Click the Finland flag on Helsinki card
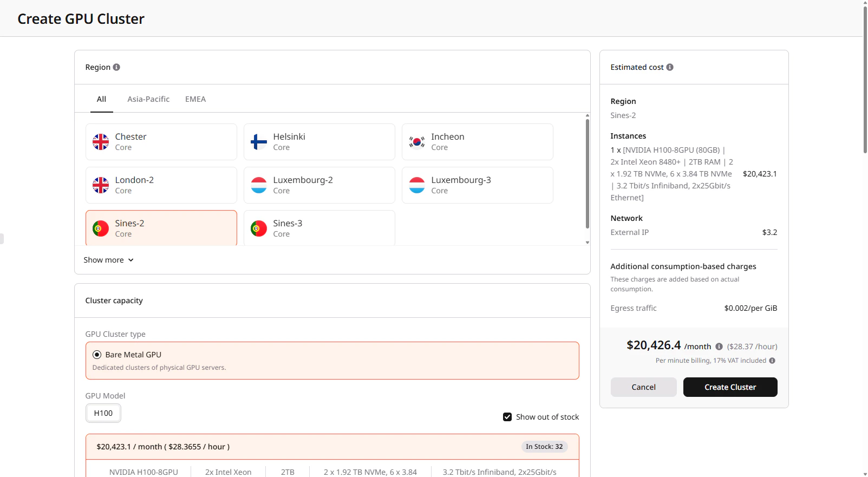Screen dimensions: 868x477 coord(259,142)
